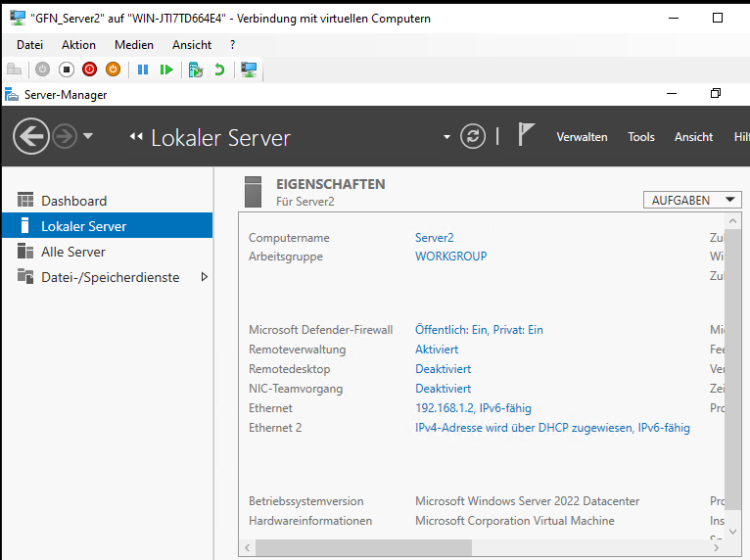The image size is (750, 560).
Task: Revert the VM with green arrow icon
Action: pos(219,70)
